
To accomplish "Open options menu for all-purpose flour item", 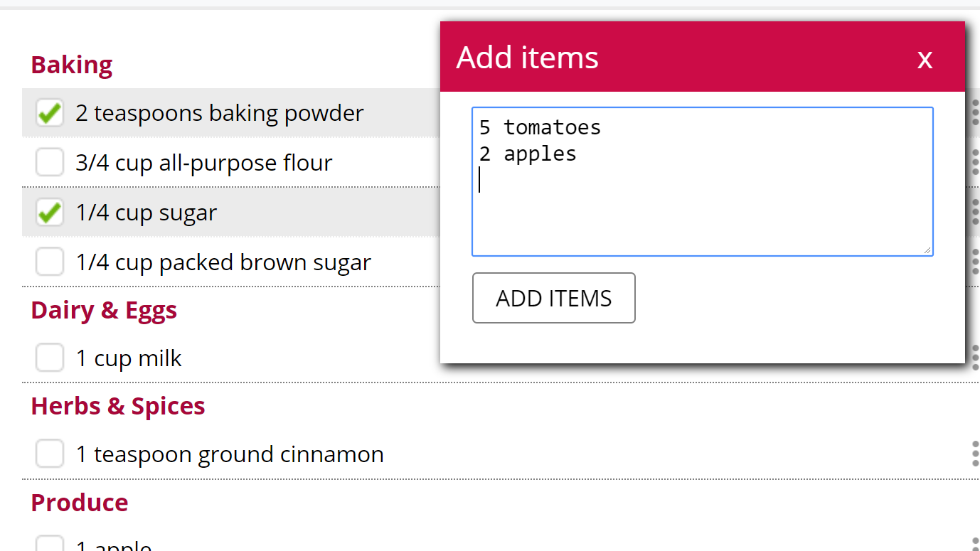I will coord(975,162).
